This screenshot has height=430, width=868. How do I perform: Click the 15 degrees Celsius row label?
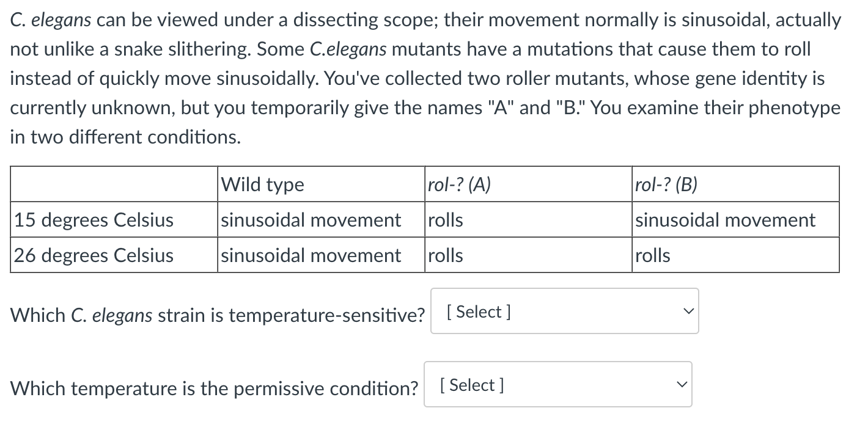(x=93, y=220)
